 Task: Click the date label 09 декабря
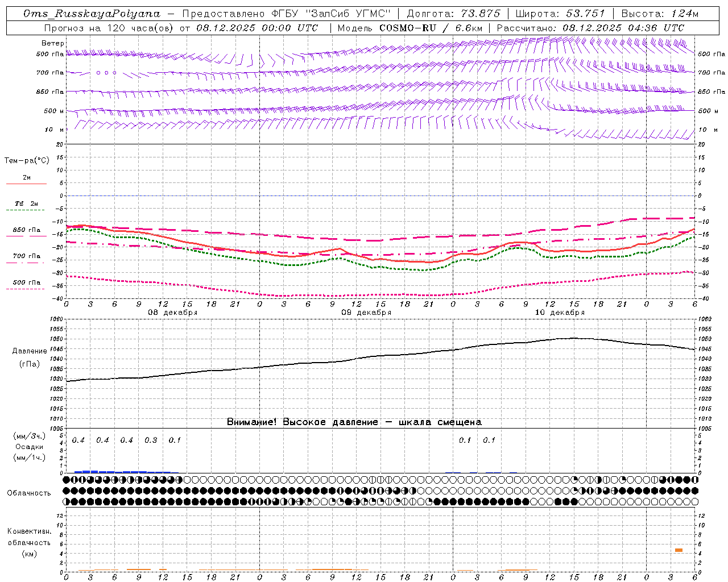pyautogui.click(x=366, y=313)
